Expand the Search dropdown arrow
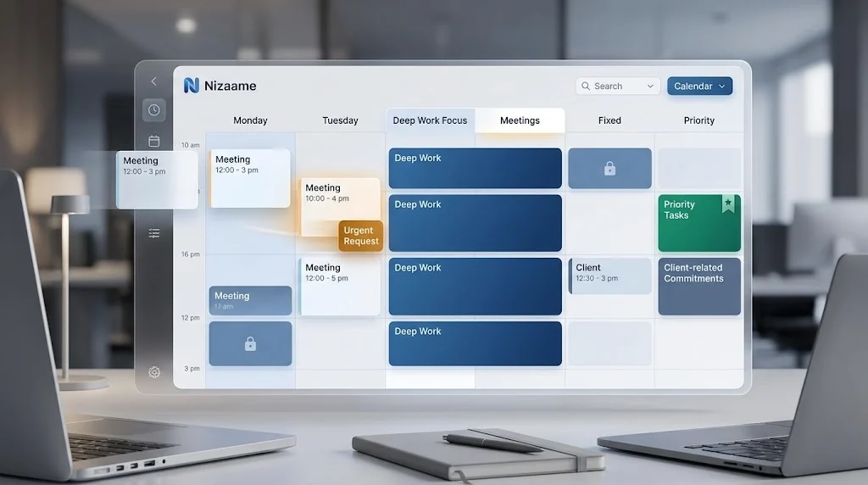The image size is (868, 485). [x=650, y=86]
